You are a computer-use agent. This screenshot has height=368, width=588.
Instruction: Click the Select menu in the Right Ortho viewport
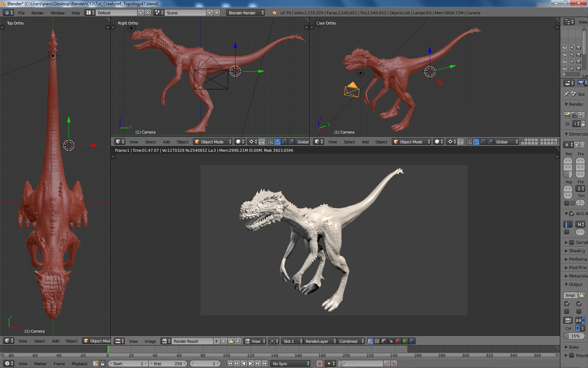pyautogui.click(x=150, y=142)
